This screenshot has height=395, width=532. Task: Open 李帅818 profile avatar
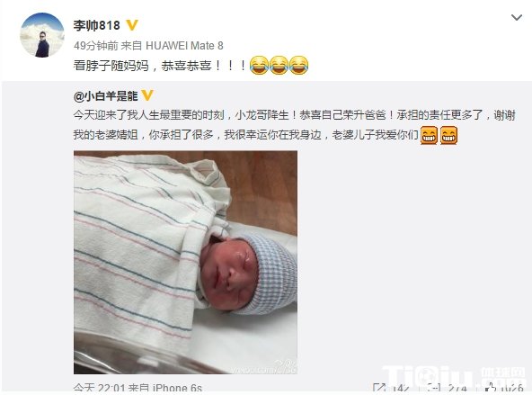pyautogui.click(x=42, y=35)
